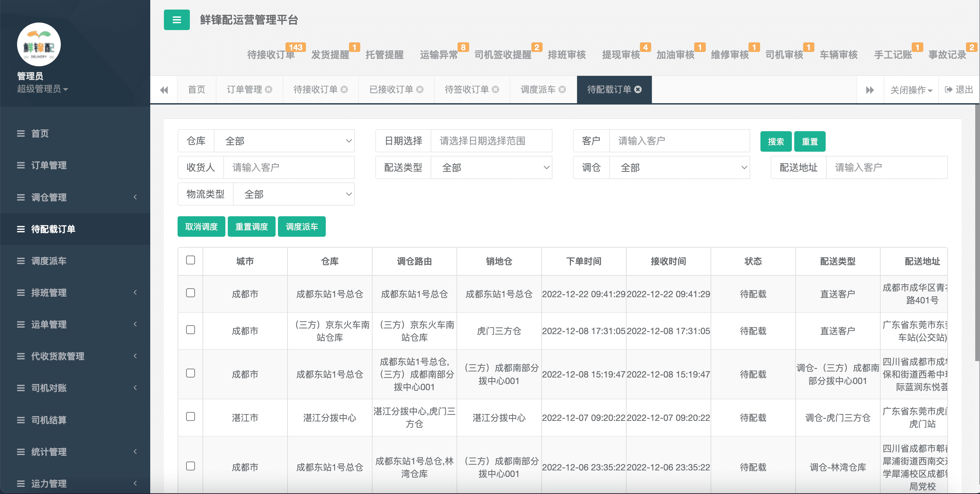Close the 已接收订单 tab with its x icon
This screenshot has width=980, height=494.
click(x=420, y=90)
